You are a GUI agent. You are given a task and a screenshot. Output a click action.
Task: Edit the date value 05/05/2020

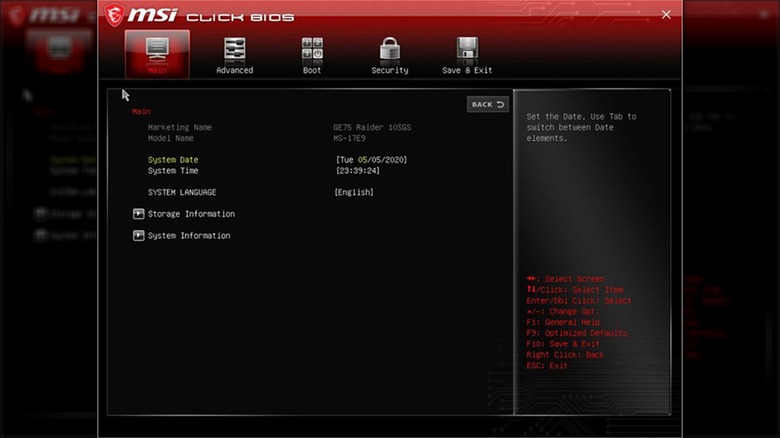[x=372, y=160]
